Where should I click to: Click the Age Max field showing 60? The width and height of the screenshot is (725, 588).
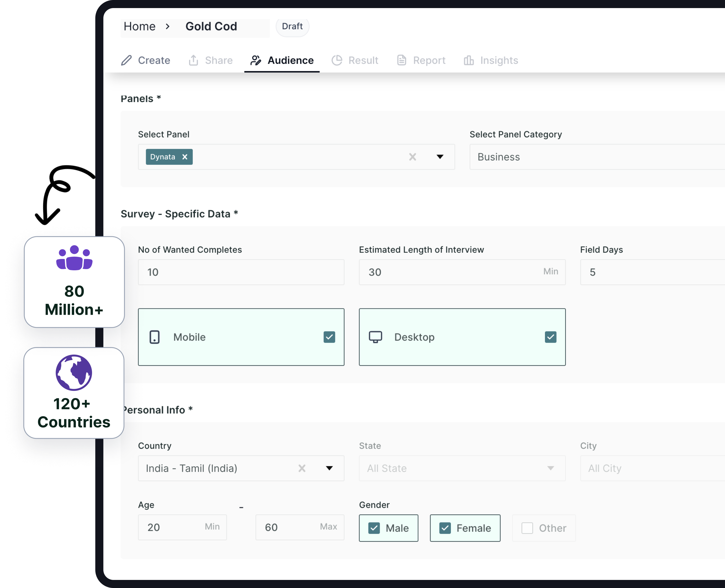[x=300, y=527]
